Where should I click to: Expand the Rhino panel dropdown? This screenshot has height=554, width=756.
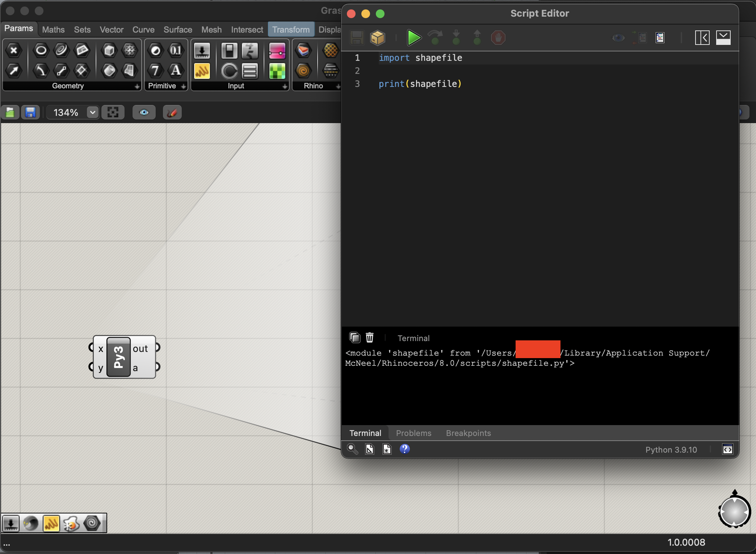(x=338, y=86)
